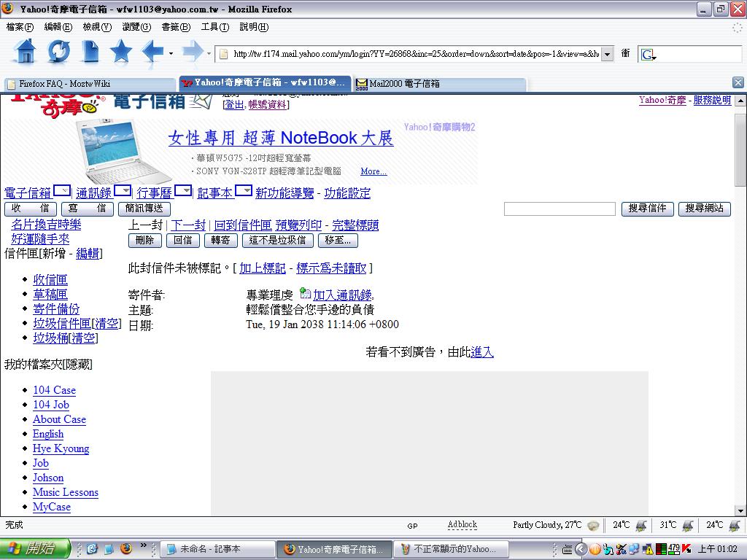The image size is (747, 560).
Task: Click the 標示為未讀取 link
Action: click(332, 268)
